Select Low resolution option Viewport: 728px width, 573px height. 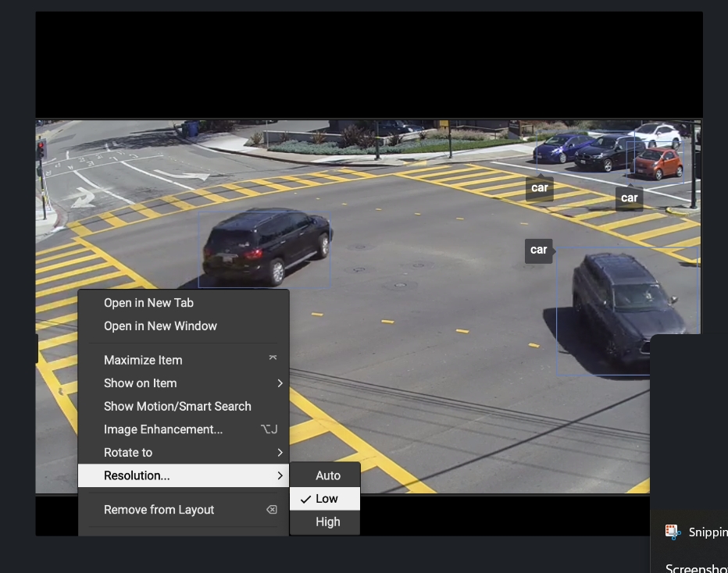click(326, 499)
